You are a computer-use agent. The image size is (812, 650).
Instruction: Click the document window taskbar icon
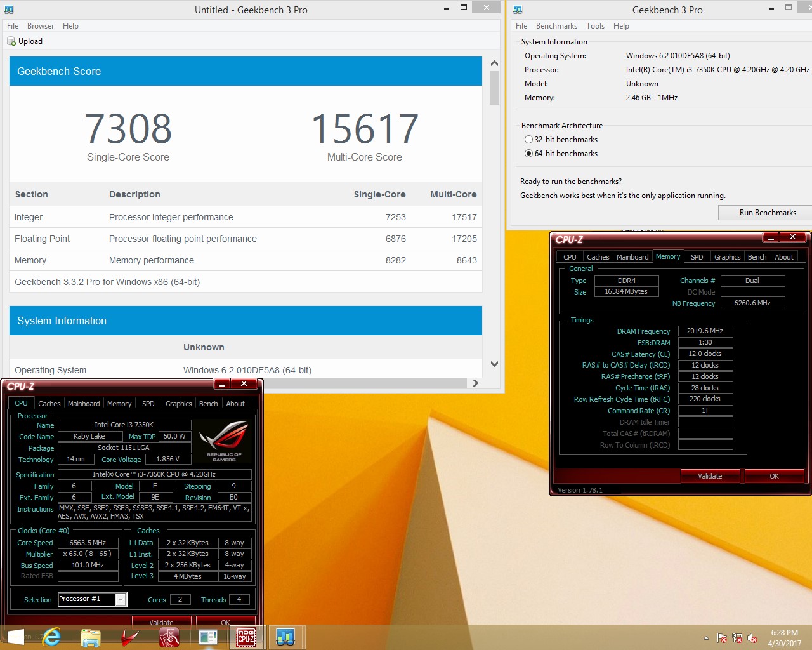(x=207, y=637)
